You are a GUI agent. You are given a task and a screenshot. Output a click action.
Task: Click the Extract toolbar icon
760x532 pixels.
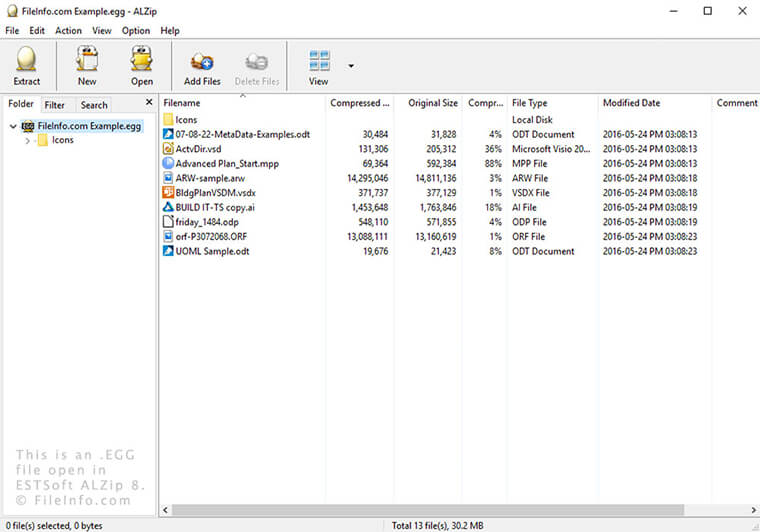point(27,66)
